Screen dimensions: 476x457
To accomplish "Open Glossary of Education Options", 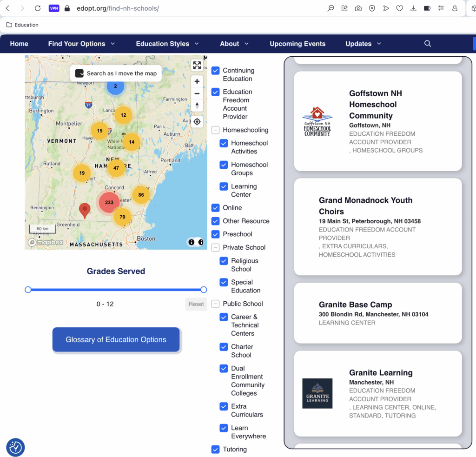I will coord(116,340).
